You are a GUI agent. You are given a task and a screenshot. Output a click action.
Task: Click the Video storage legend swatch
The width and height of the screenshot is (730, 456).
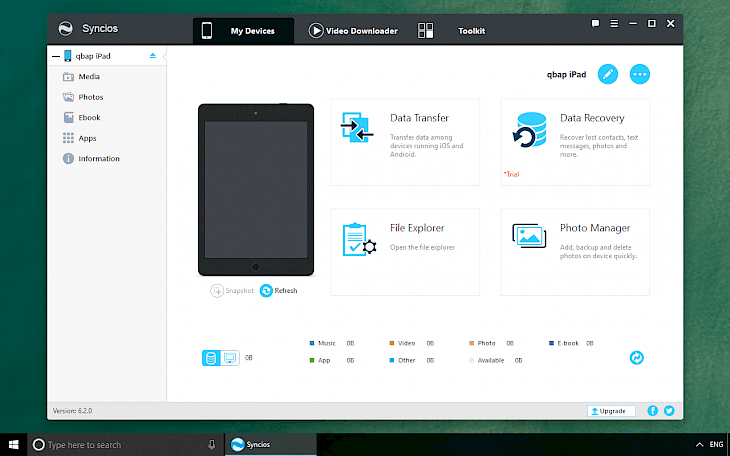point(392,343)
